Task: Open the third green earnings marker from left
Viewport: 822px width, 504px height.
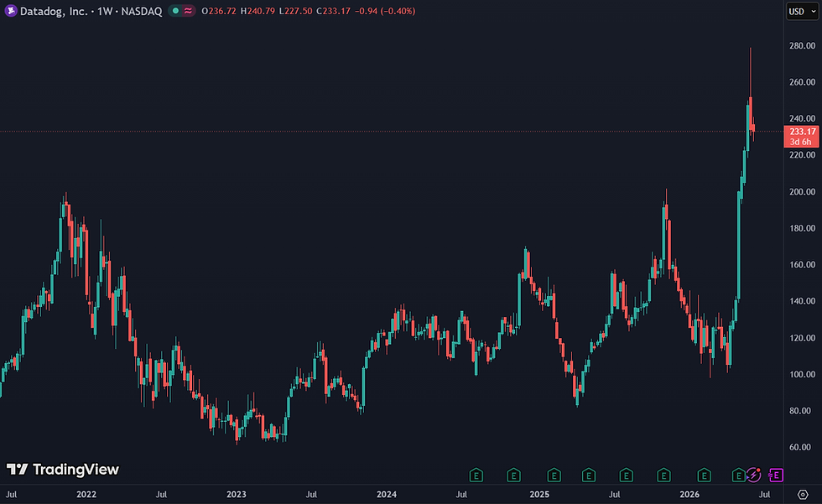Action: [554, 475]
